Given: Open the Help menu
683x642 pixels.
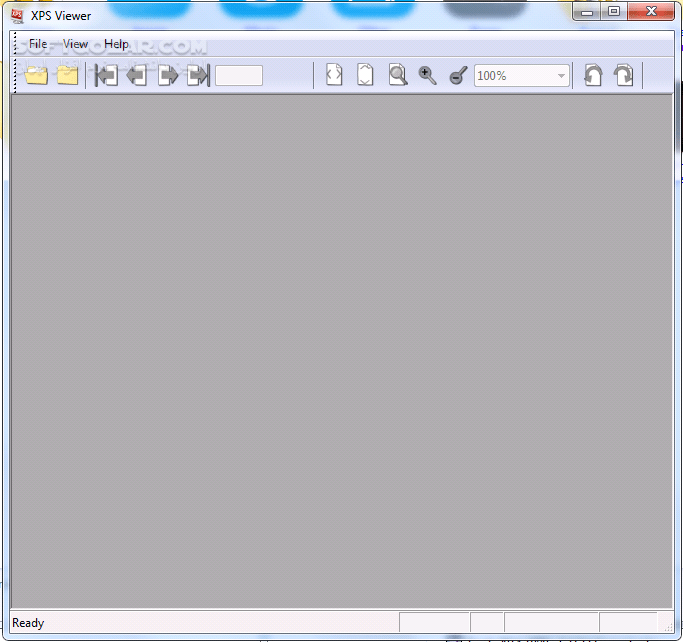Looking at the screenshot, I should click(x=116, y=44).
